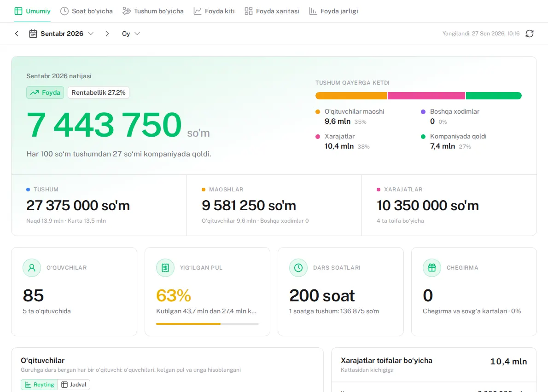This screenshot has height=392, width=548.
Task: Click the Kutilgan 43,7 mln dan text
Action: (206, 311)
